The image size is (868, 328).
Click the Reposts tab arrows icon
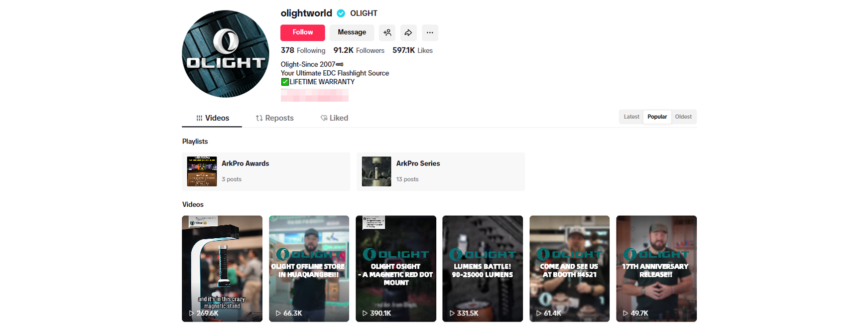pyautogui.click(x=259, y=118)
